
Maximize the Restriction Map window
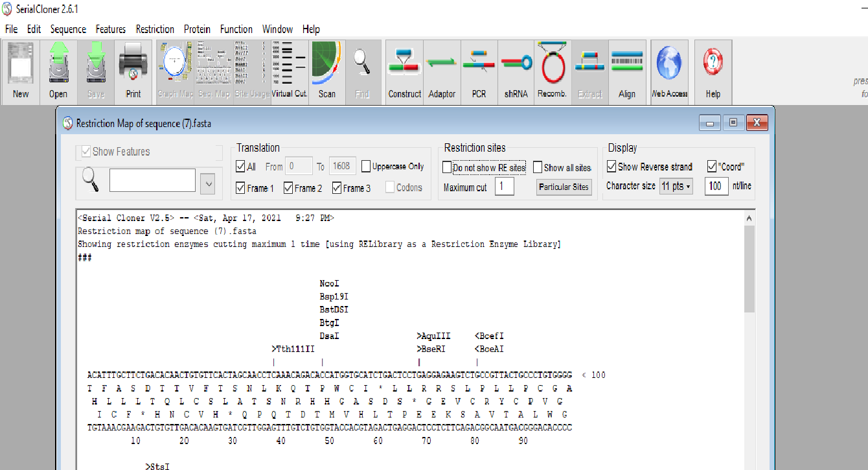733,123
